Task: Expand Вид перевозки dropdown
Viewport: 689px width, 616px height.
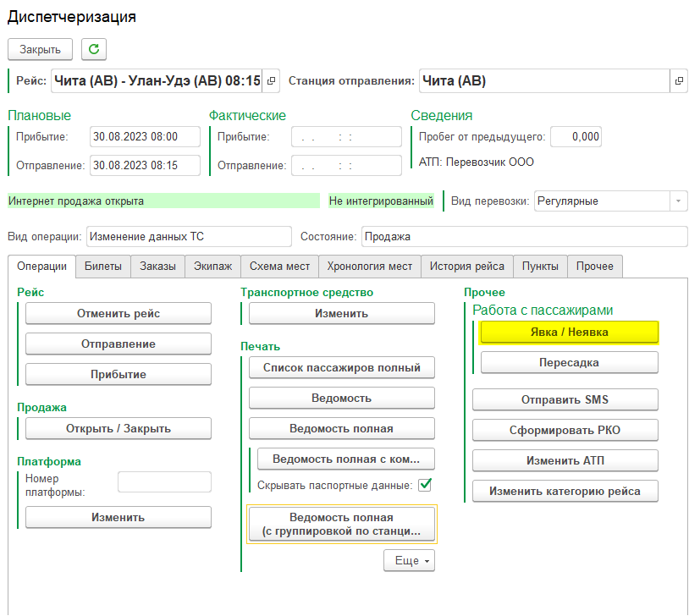Action: [677, 201]
